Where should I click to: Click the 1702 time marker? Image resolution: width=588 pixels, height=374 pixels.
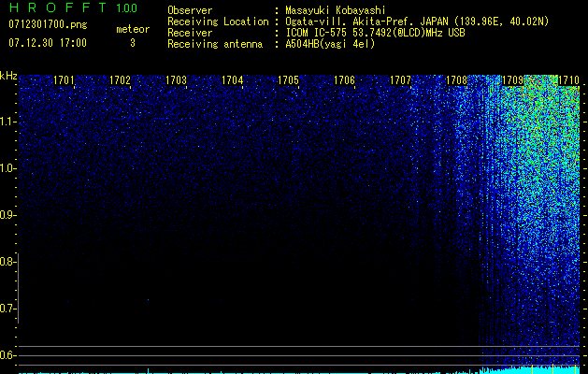[120, 80]
